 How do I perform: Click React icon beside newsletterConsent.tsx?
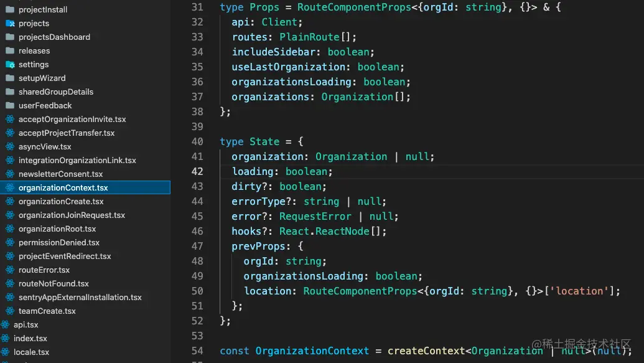10,174
